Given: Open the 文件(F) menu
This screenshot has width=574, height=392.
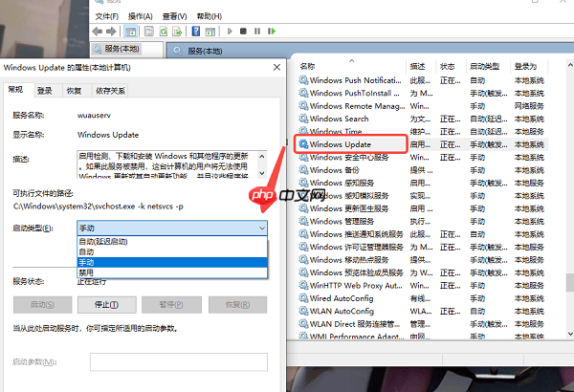Looking at the screenshot, I should click(x=107, y=16).
